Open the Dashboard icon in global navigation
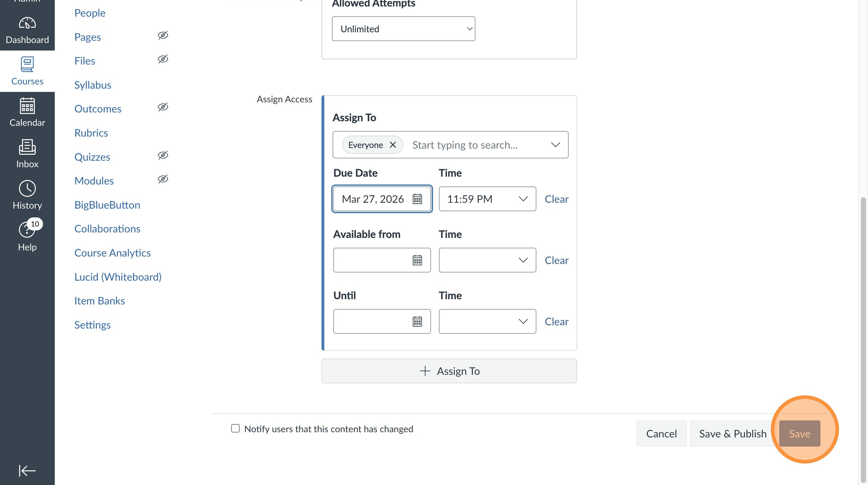The height and width of the screenshot is (485, 868). point(27,23)
